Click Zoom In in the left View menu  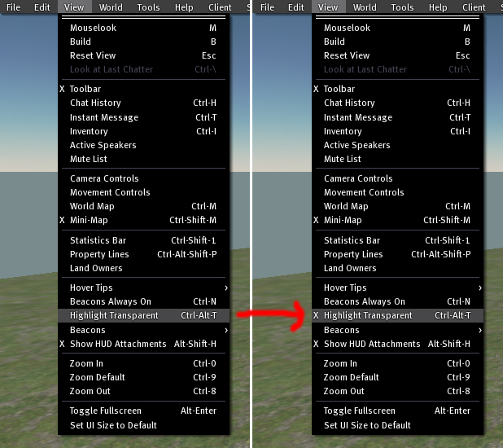86,363
